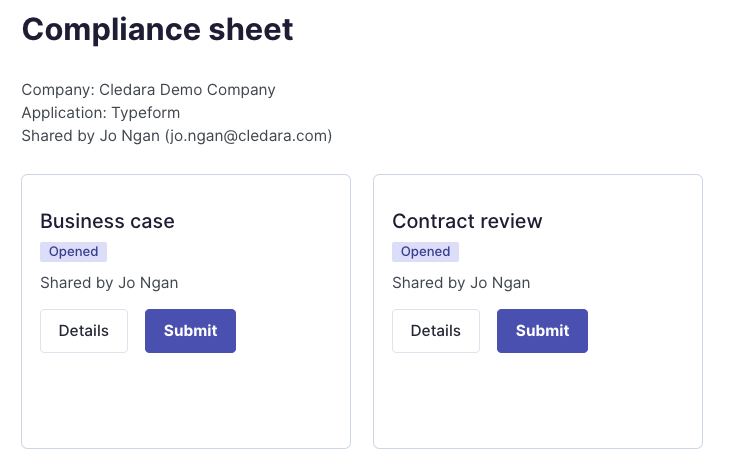737x474 pixels.
Task: Click empty area below Business case buttons
Action: (x=186, y=400)
